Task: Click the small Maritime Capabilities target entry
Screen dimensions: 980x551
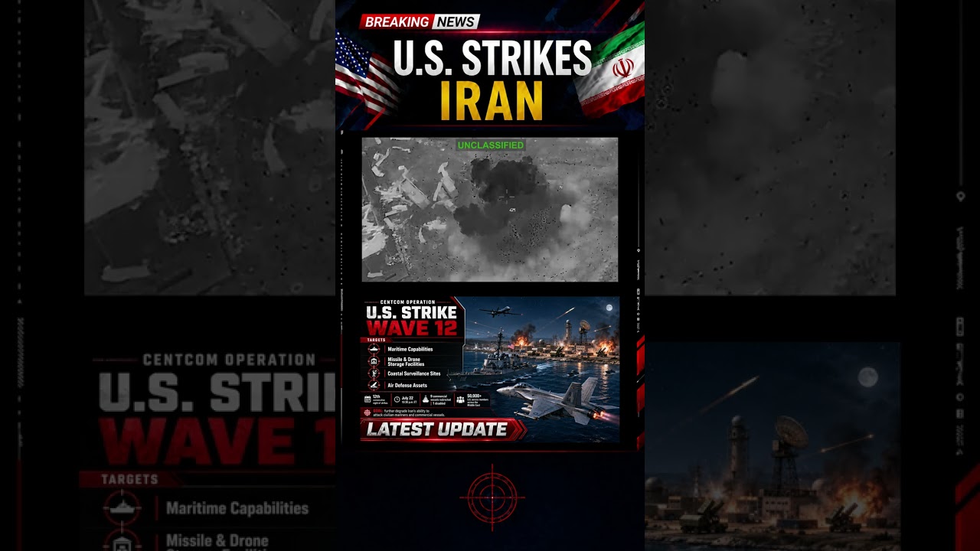Action: click(410, 349)
